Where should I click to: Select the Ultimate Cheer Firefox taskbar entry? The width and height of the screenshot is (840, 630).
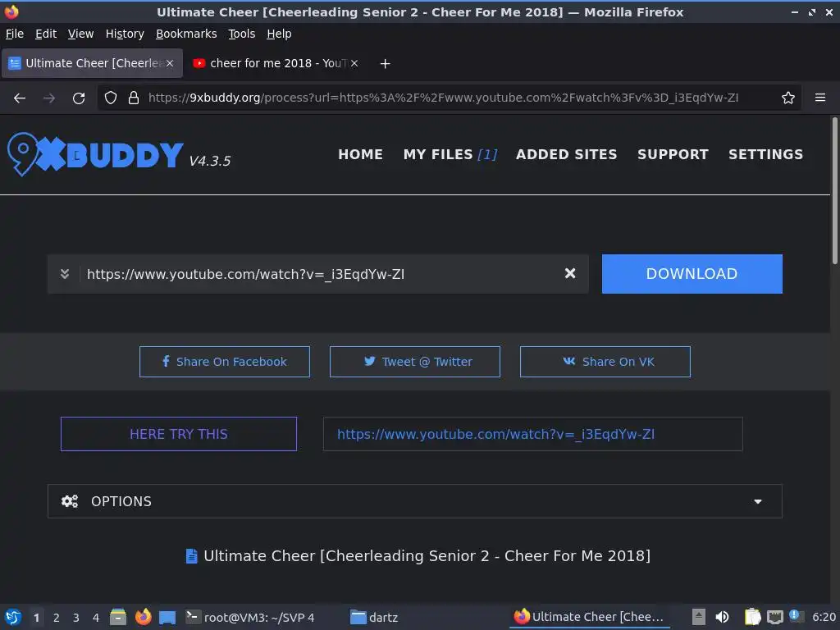coord(589,617)
